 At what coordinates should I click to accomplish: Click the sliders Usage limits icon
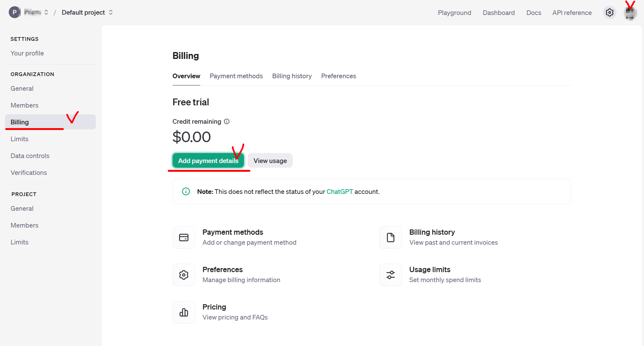390,275
